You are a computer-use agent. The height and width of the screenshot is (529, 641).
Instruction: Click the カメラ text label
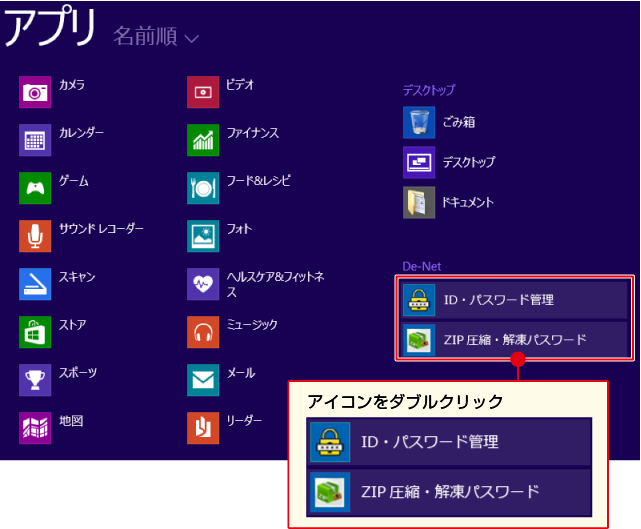tap(72, 85)
